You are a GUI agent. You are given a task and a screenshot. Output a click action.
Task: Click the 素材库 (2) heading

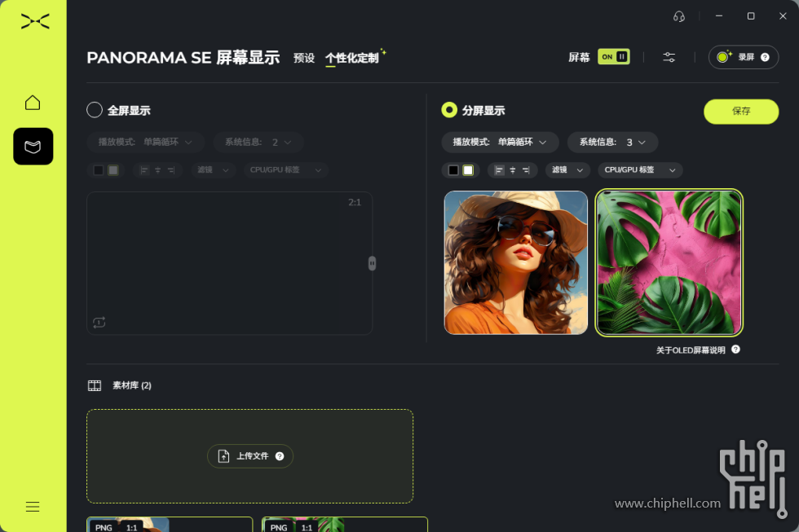click(132, 385)
